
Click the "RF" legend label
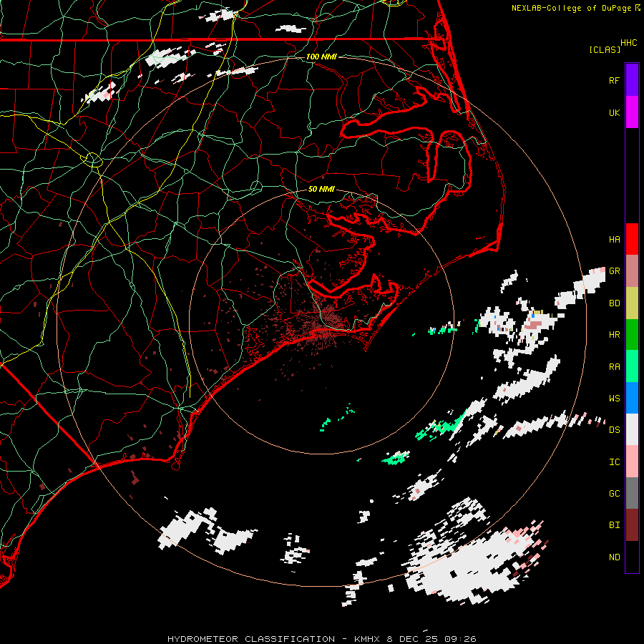(614, 80)
